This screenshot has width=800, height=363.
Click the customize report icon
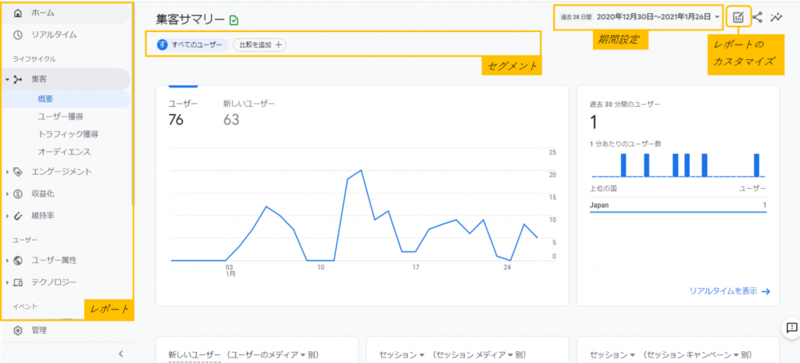pos(738,17)
